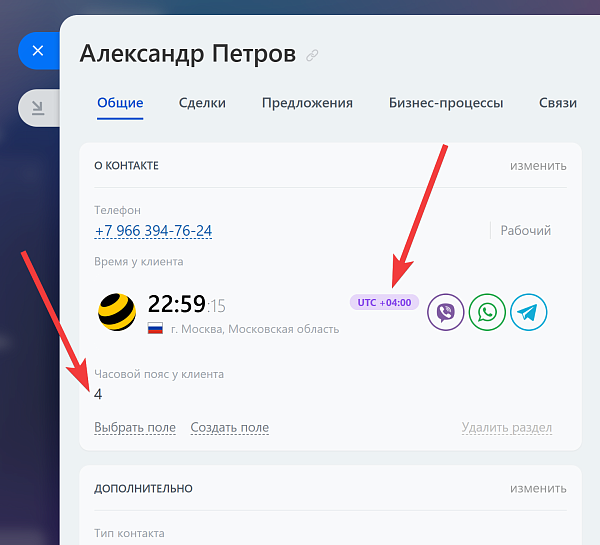Open Telegram chat with the contact

[x=528, y=312]
